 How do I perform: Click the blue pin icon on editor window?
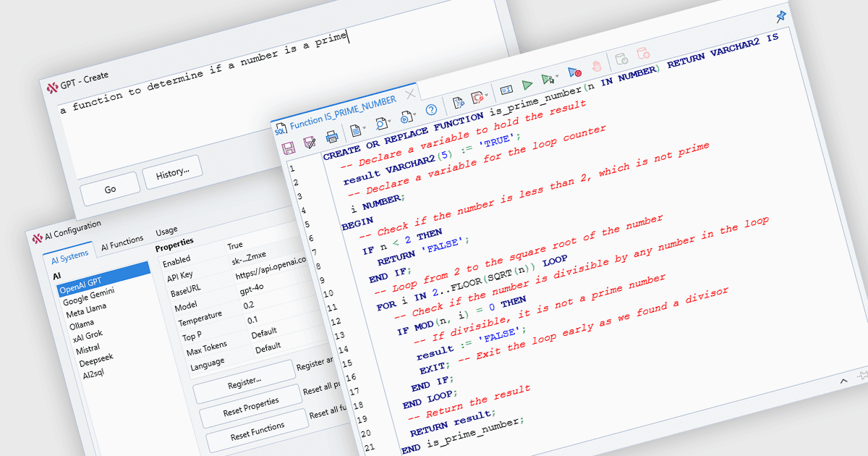[780, 17]
